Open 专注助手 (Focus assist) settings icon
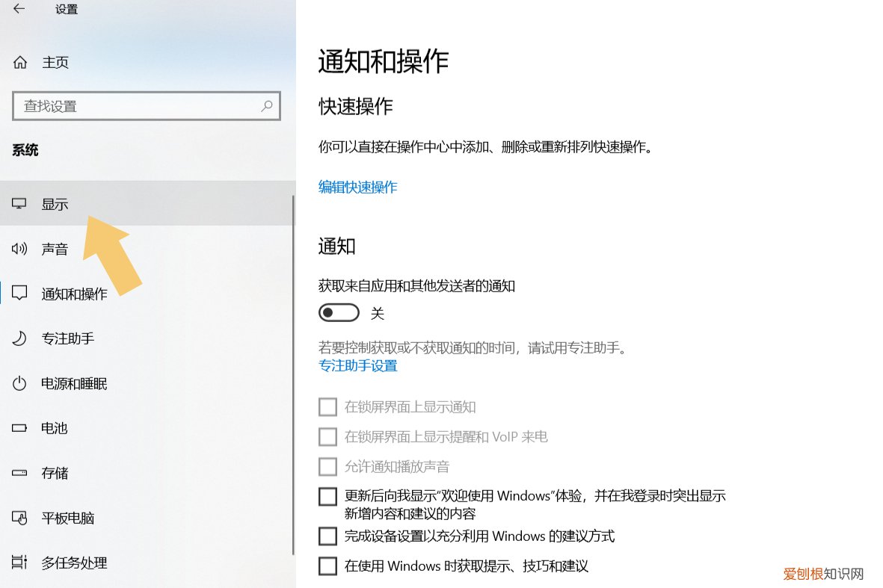The height and width of the screenshot is (588, 883). pyautogui.click(x=18, y=338)
